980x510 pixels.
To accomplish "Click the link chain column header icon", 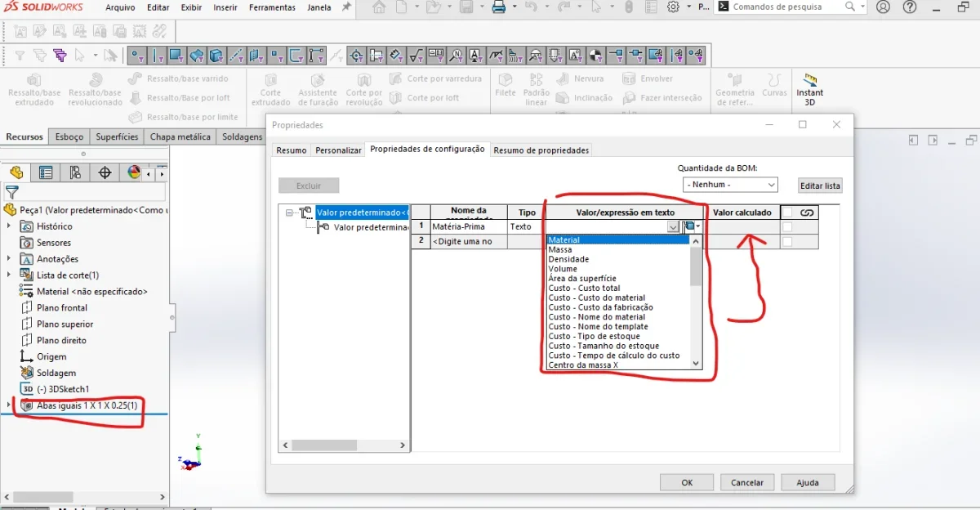I will coord(807,212).
